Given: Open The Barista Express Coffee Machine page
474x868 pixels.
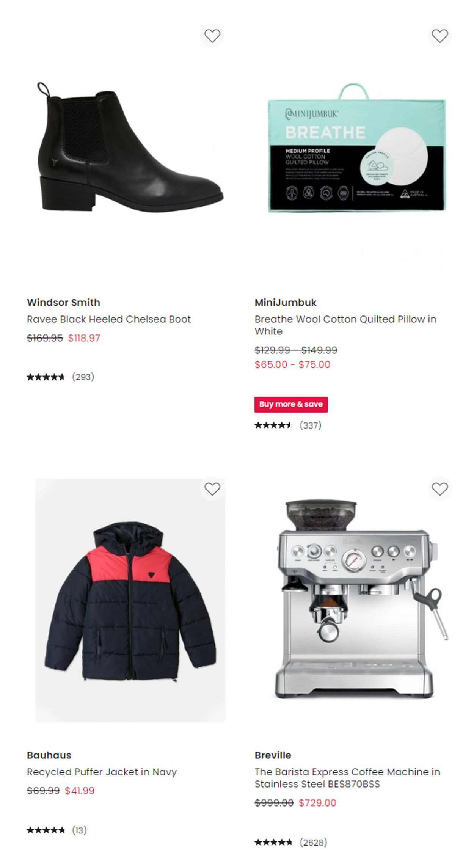Looking at the screenshot, I should tap(347, 778).
